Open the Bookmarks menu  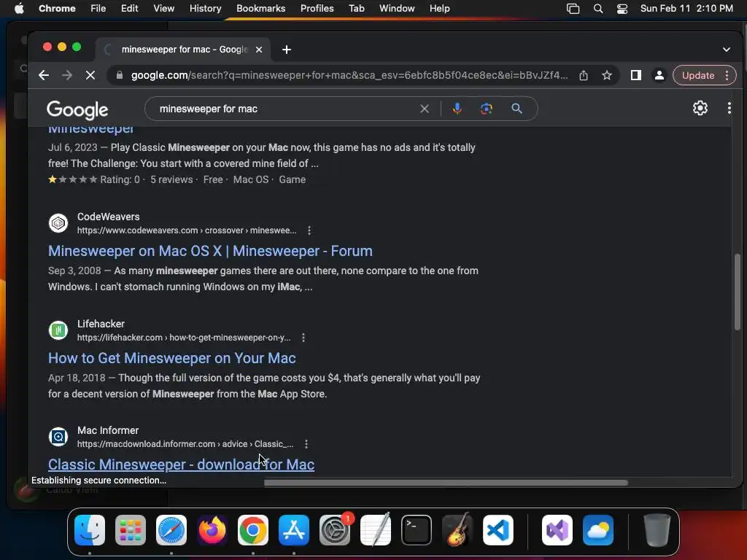point(260,9)
